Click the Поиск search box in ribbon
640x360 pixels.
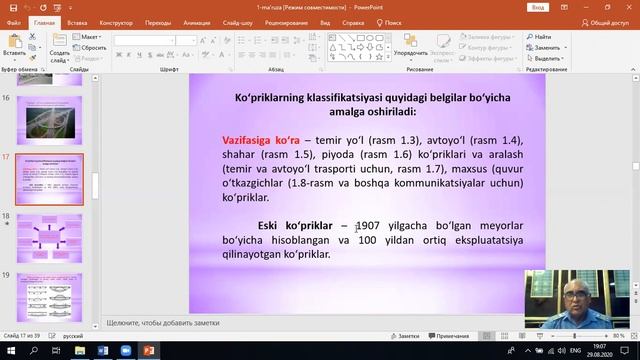[x=389, y=23]
